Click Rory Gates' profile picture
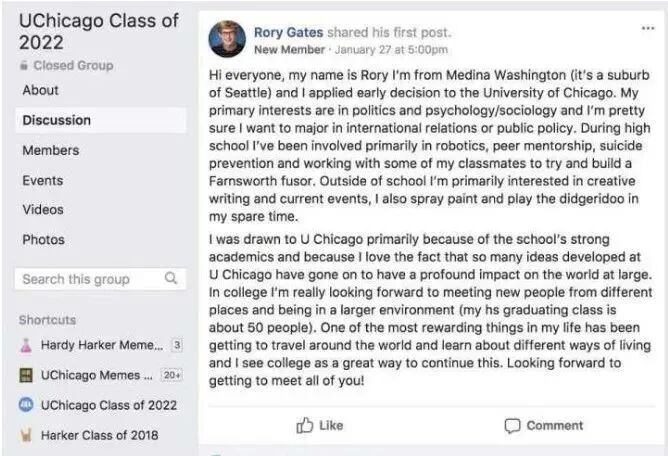This screenshot has width=668, height=456. pos(227,39)
